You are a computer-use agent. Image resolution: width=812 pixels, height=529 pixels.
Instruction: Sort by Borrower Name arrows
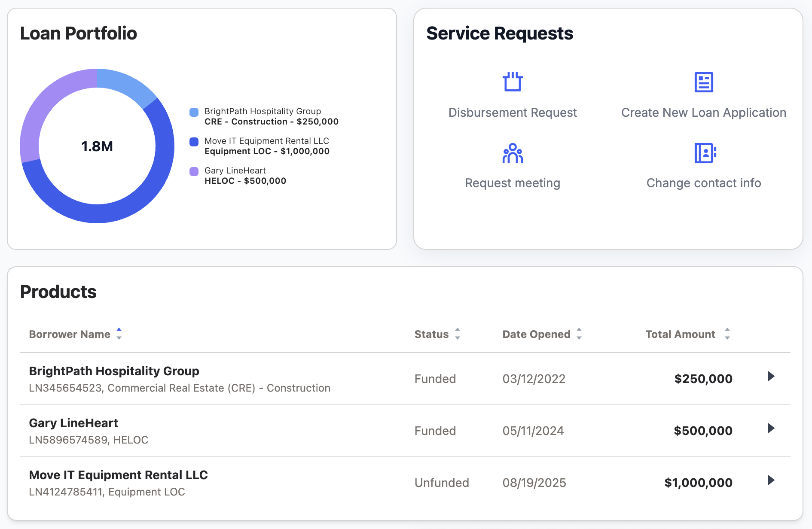click(119, 334)
